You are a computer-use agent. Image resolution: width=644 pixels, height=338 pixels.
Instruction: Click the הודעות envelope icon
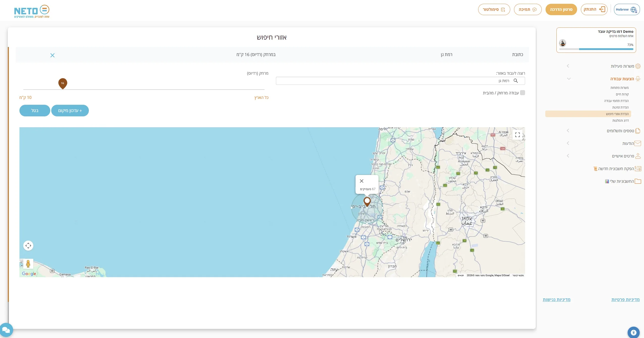click(638, 143)
